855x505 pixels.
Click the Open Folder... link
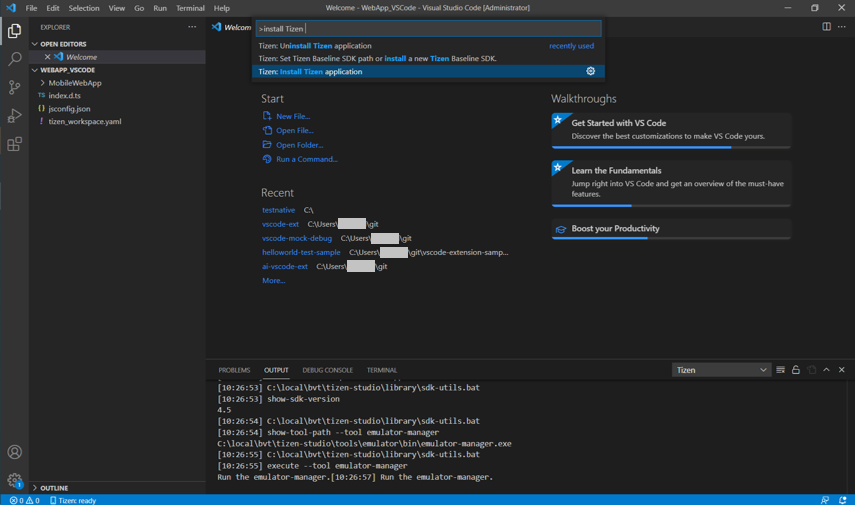coord(299,145)
